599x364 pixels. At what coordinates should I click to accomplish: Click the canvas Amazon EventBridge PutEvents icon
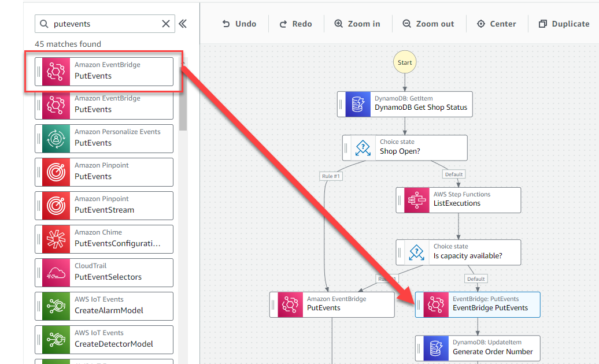(290, 305)
